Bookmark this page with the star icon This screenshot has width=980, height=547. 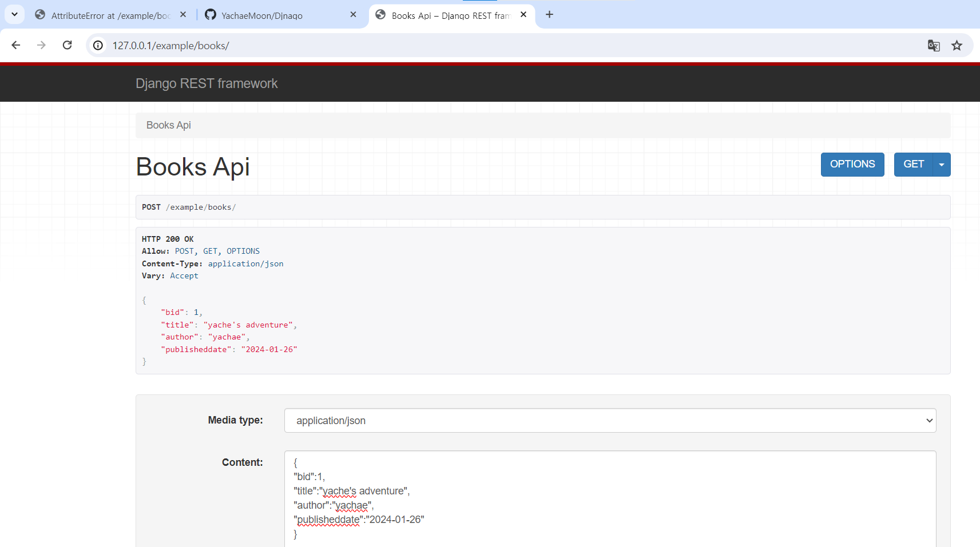[x=957, y=46]
